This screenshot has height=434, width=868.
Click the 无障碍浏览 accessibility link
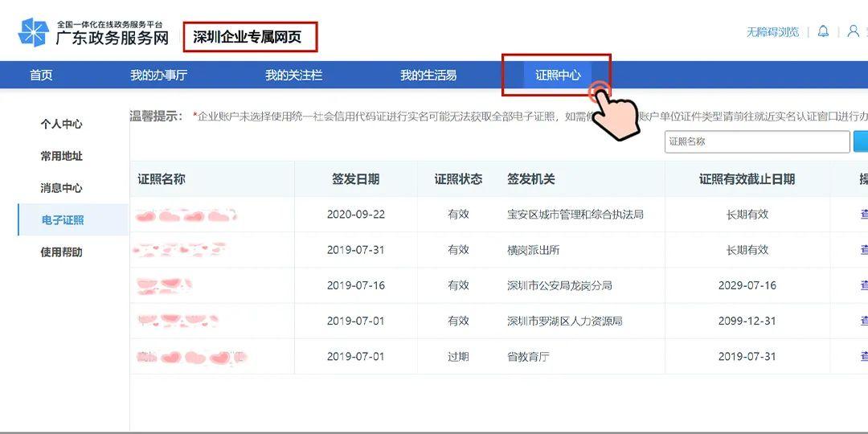coord(772,32)
